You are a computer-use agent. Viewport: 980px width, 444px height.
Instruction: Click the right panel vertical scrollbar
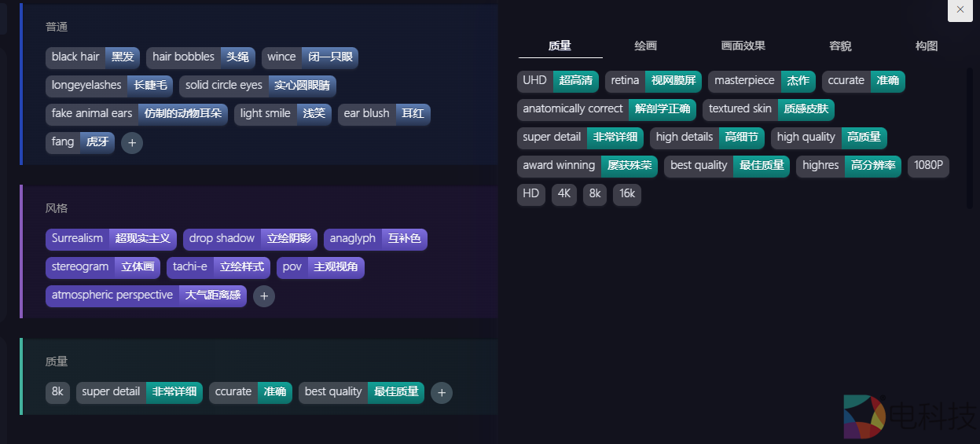pos(969,138)
